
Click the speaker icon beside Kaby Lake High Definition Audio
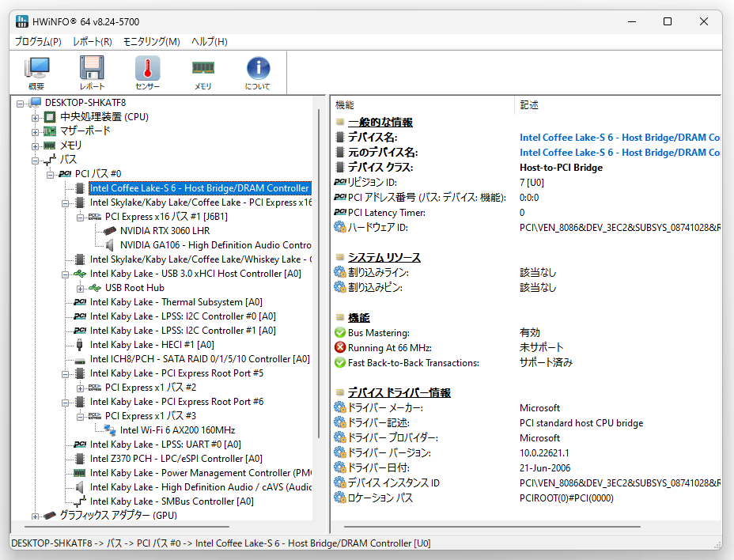click(x=80, y=487)
